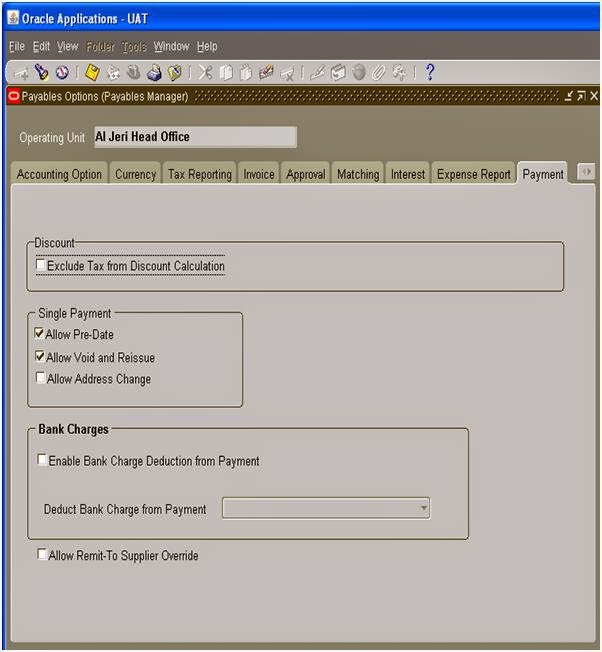Viewport: 602px width, 652px height.
Task: Open the Folder menu
Action: [x=100, y=47]
